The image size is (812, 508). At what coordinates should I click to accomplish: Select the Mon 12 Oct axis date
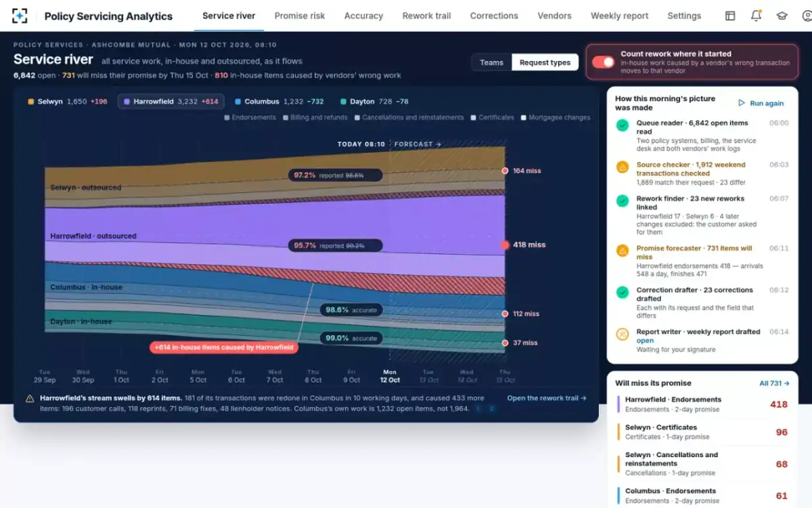(x=390, y=376)
